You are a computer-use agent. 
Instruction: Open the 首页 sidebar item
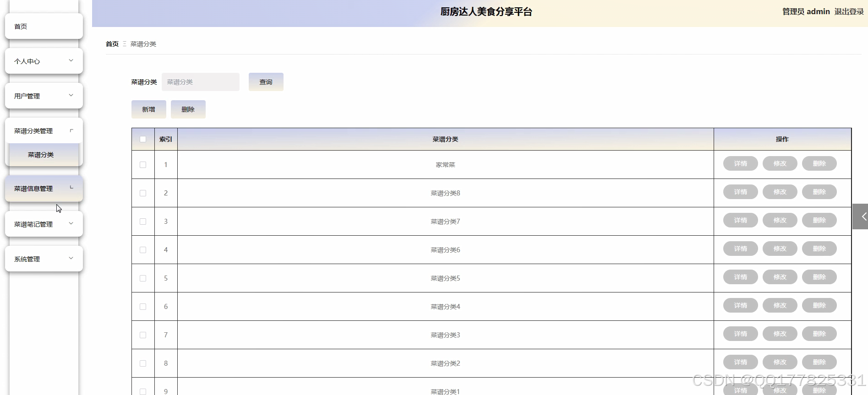coord(44,26)
